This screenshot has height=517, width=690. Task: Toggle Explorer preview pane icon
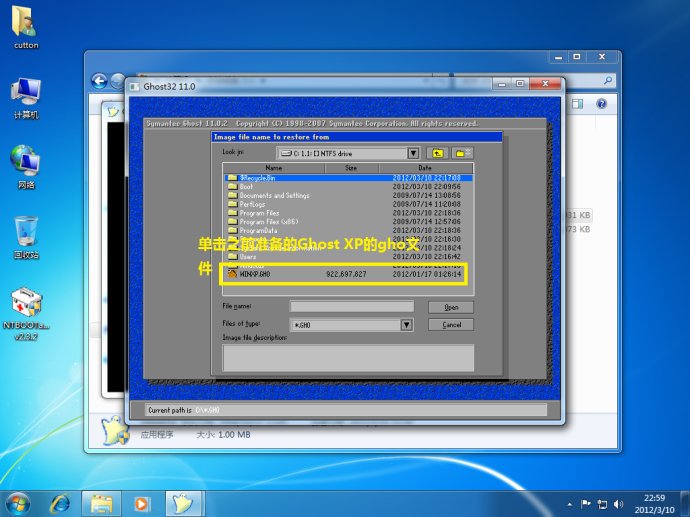(577, 104)
